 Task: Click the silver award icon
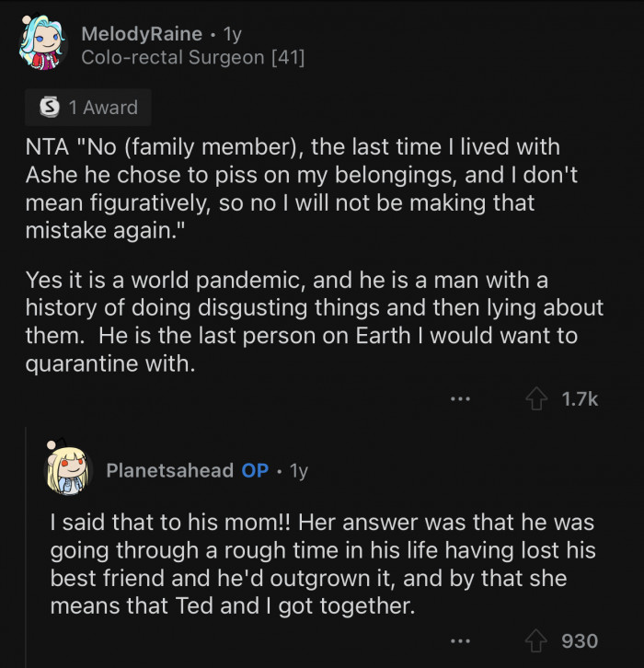coord(51,108)
